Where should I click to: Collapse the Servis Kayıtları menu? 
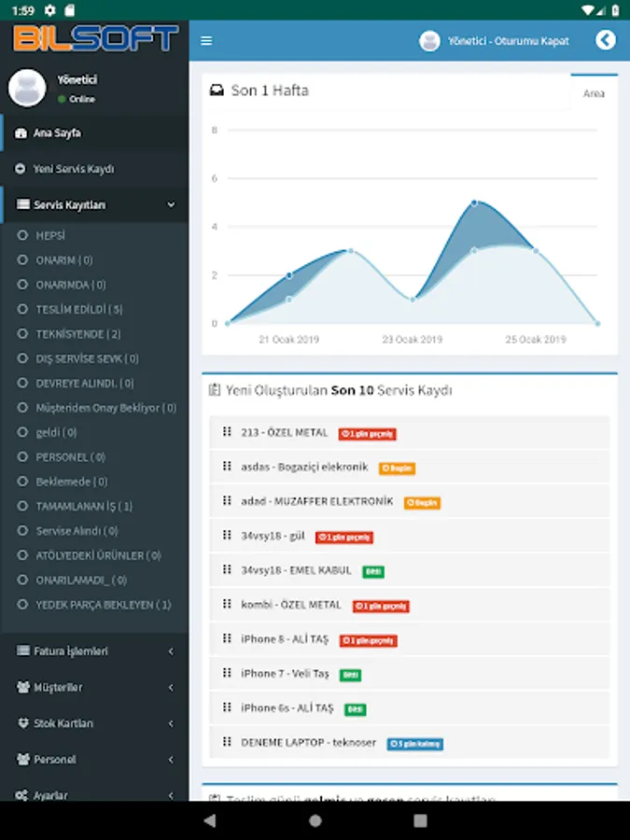coord(95,204)
